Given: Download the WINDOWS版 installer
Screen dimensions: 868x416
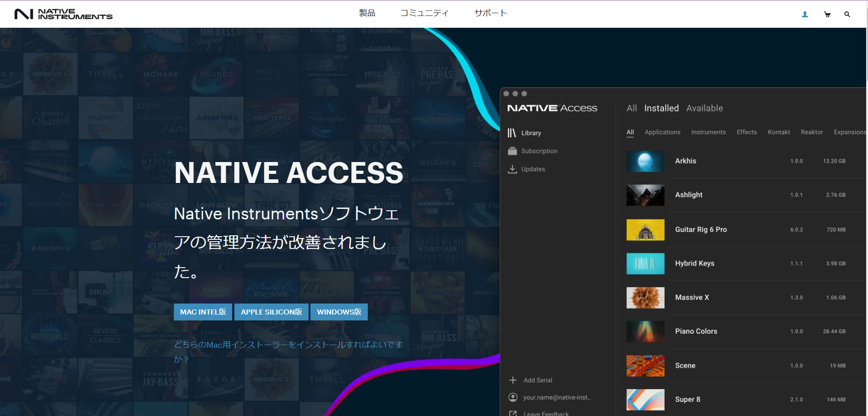Looking at the screenshot, I should tap(339, 312).
